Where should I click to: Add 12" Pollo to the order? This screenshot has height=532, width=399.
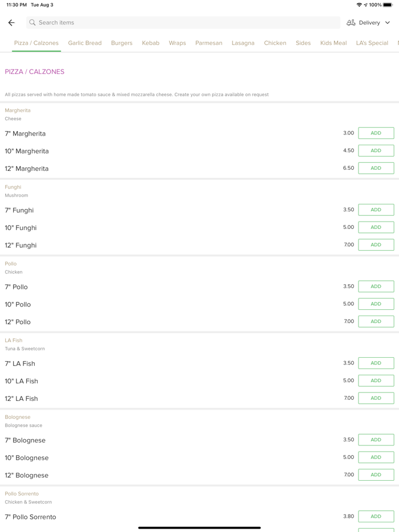tap(376, 321)
